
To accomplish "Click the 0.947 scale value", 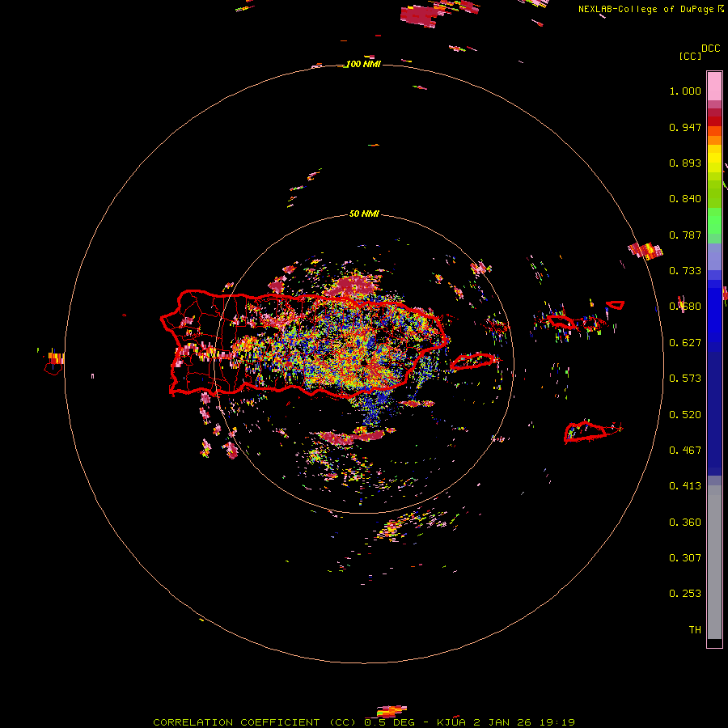I will pyautogui.click(x=685, y=127).
